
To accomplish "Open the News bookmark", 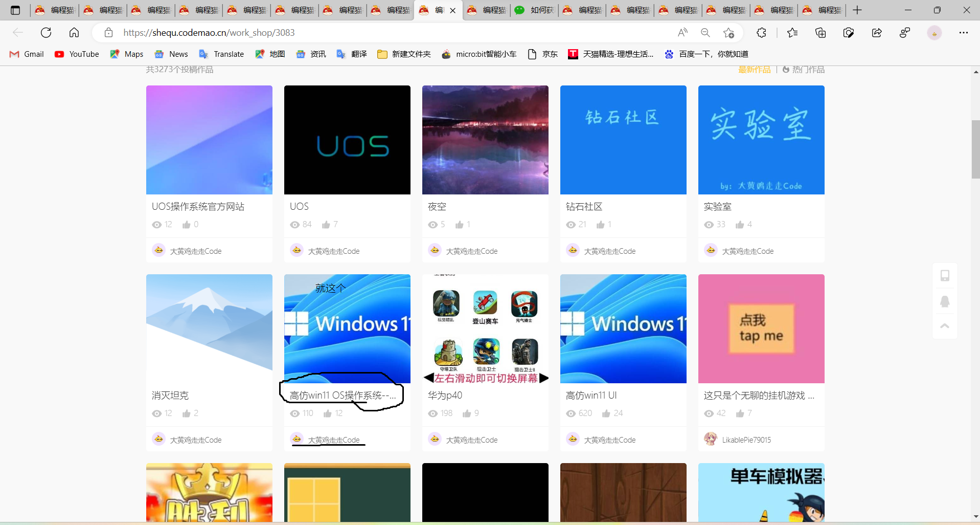I will point(171,54).
